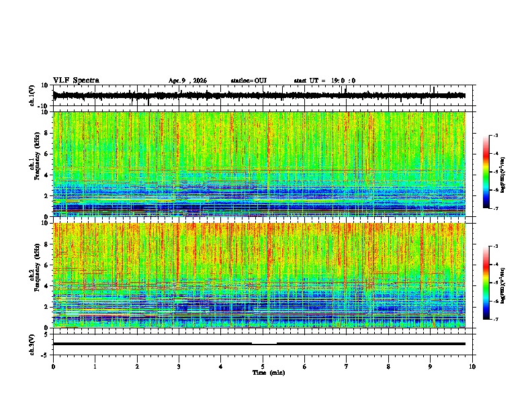532x411 pixels.
Task: Click the ch.3(V) axis label
Action: pyautogui.click(x=32, y=345)
